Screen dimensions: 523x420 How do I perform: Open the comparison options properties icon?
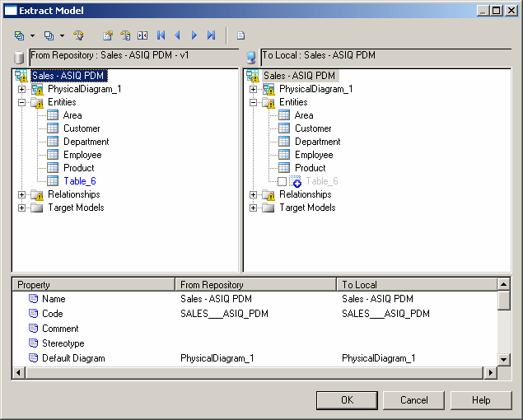pyautogui.click(x=108, y=35)
